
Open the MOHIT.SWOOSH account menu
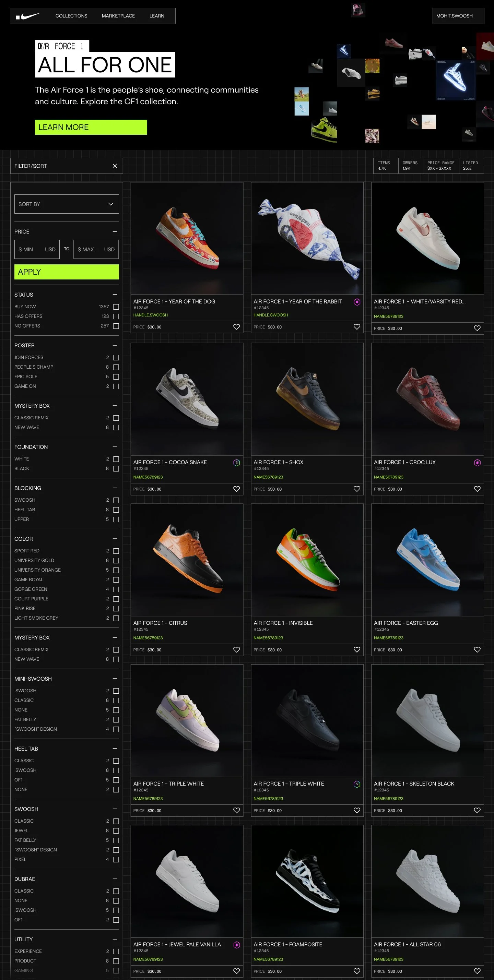click(458, 16)
